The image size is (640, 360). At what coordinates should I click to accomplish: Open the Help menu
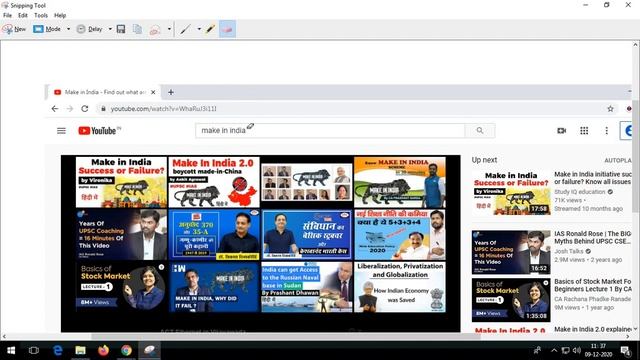click(60, 15)
